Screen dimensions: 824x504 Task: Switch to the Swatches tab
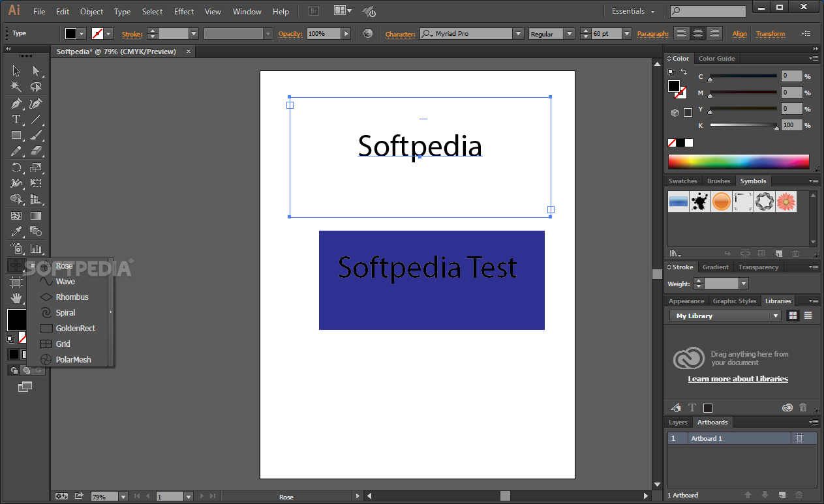click(x=682, y=181)
